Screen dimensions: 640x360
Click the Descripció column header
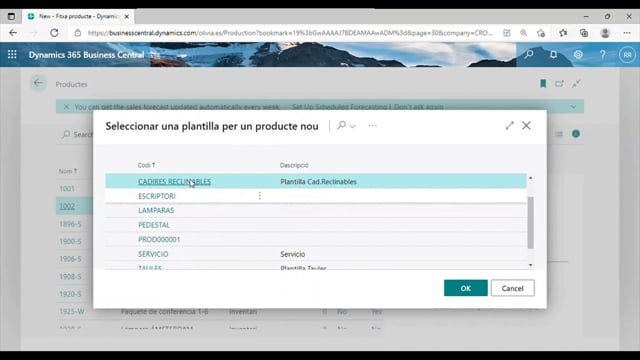(x=294, y=165)
